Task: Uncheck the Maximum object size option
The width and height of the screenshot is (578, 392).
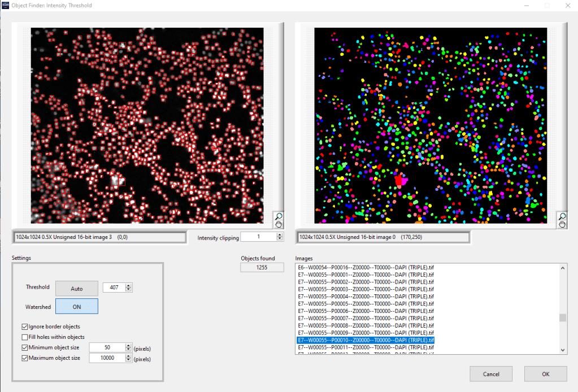Action: click(x=25, y=358)
